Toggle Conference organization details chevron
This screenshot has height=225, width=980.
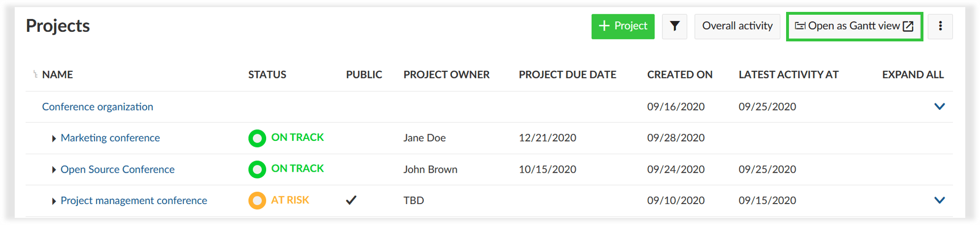[939, 107]
